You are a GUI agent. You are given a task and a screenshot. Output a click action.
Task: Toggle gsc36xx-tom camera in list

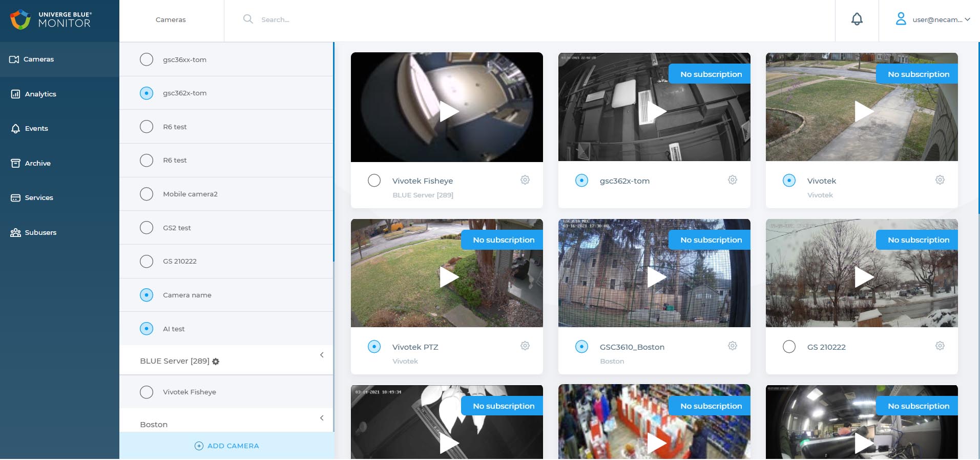[x=147, y=59]
